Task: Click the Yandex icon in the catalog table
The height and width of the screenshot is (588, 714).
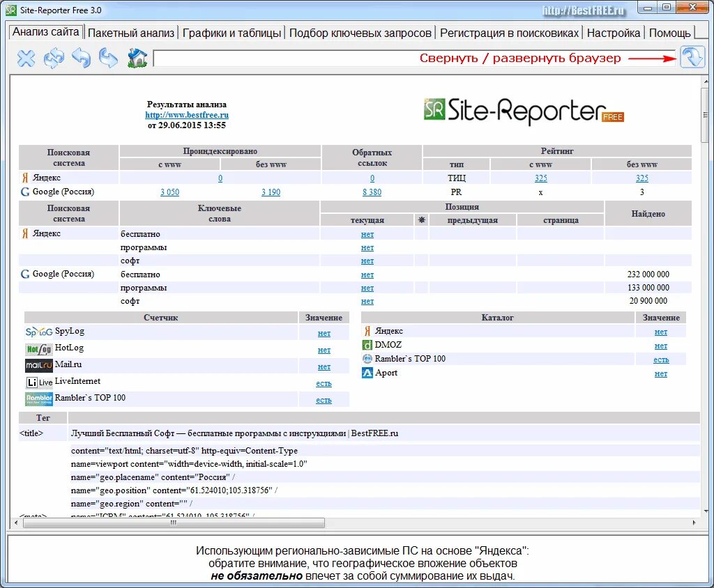Action: click(x=367, y=331)
